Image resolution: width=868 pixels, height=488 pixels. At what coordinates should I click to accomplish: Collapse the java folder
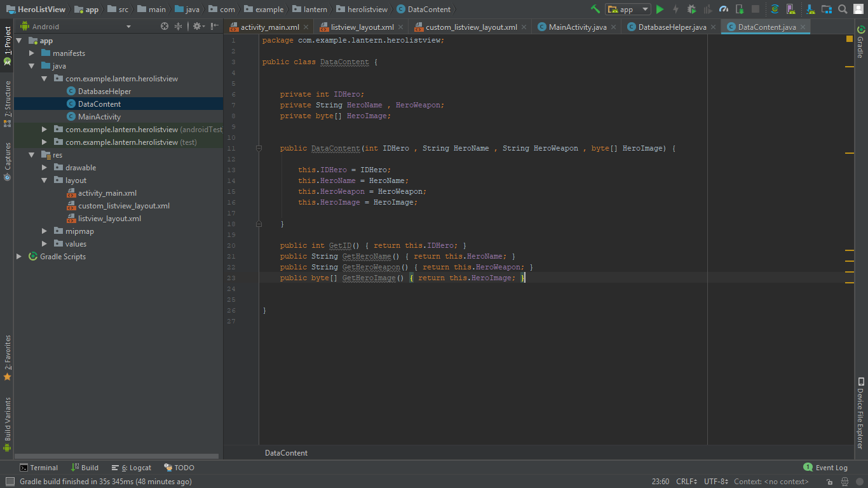tap(32, 66)
